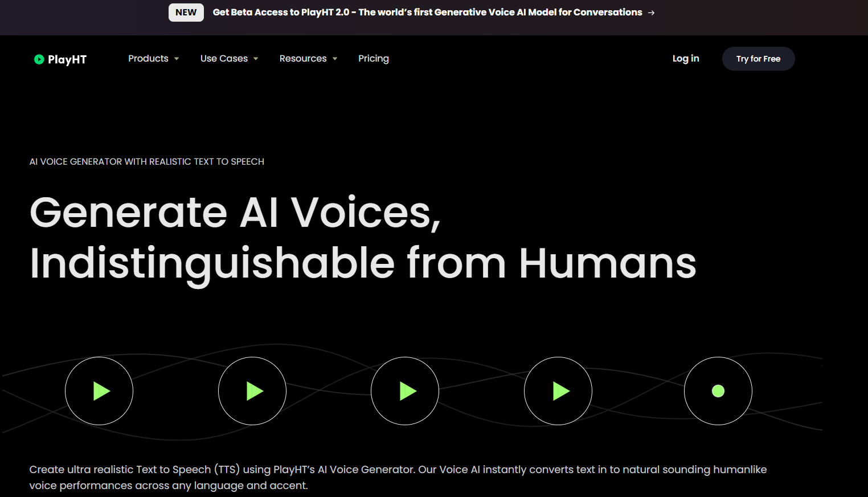Viewport: 868px width, 497px height.
Task: Play the third voice sample
Action: pos(405,391)
